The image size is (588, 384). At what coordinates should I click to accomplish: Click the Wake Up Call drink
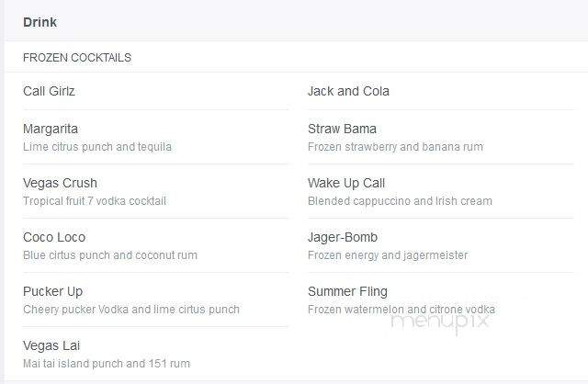pos(346,183)
